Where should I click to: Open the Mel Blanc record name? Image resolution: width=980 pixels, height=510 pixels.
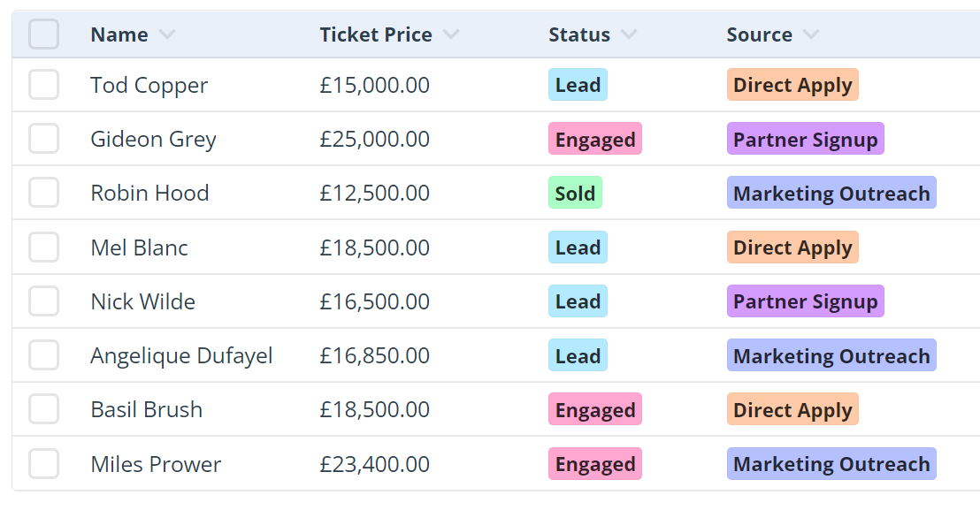[x=139, y=247]
